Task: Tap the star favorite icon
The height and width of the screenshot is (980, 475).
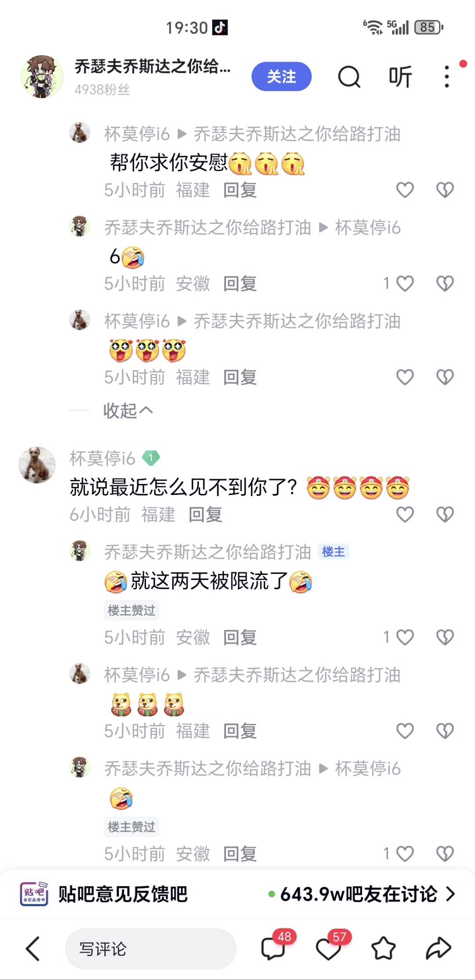Action: coord(384,948)
